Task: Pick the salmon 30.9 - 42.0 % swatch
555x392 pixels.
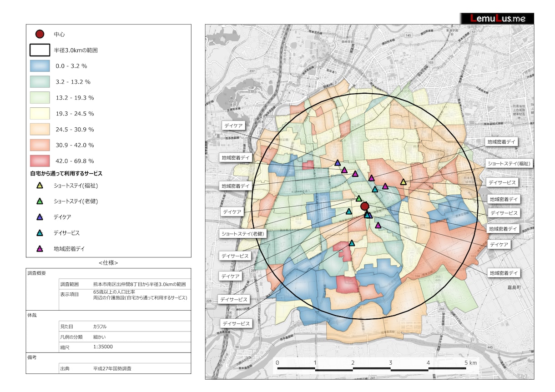Action: point(40,145)
